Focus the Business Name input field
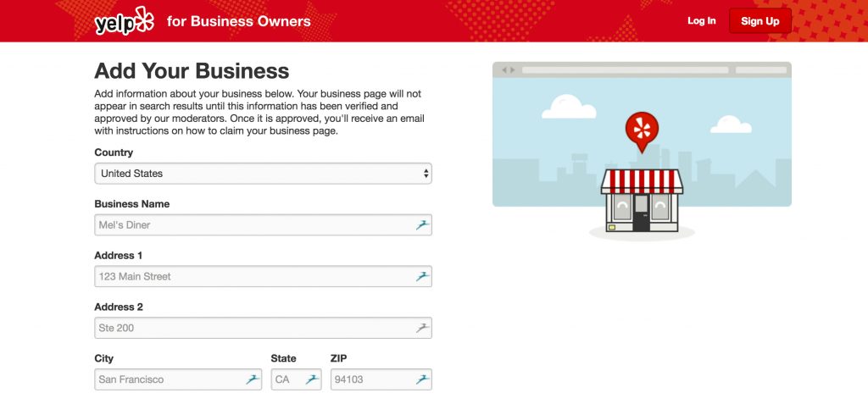868x404 pixels. pyautogui.click(x=263, y=224)
